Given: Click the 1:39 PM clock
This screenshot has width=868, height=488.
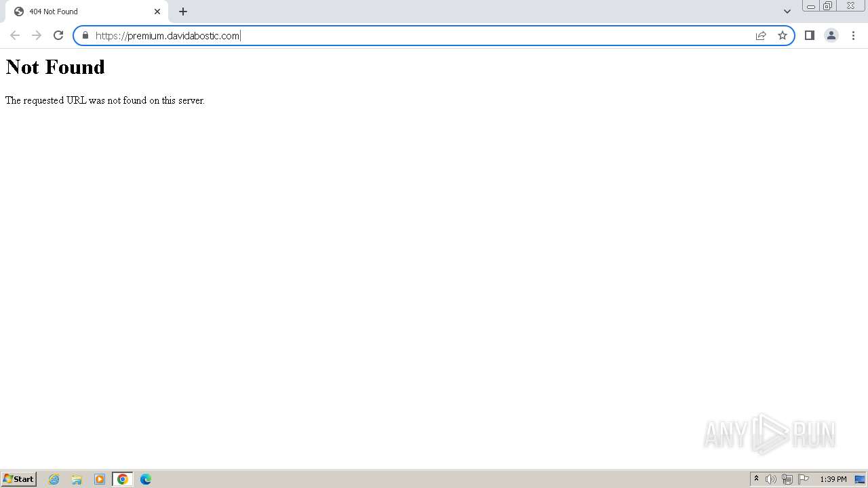Looking at the screenshot, I should click(x=833, y=479).
